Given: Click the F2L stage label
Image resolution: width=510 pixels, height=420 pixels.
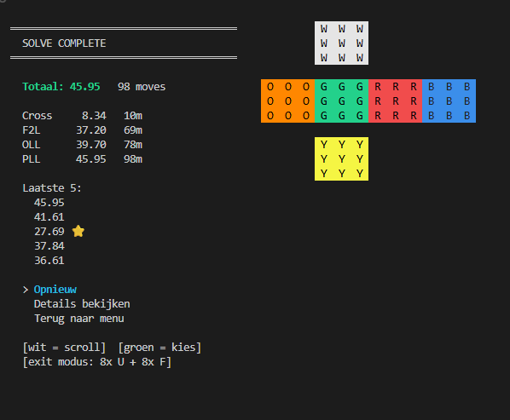Looking at the screenshot, I should [32, 130].
